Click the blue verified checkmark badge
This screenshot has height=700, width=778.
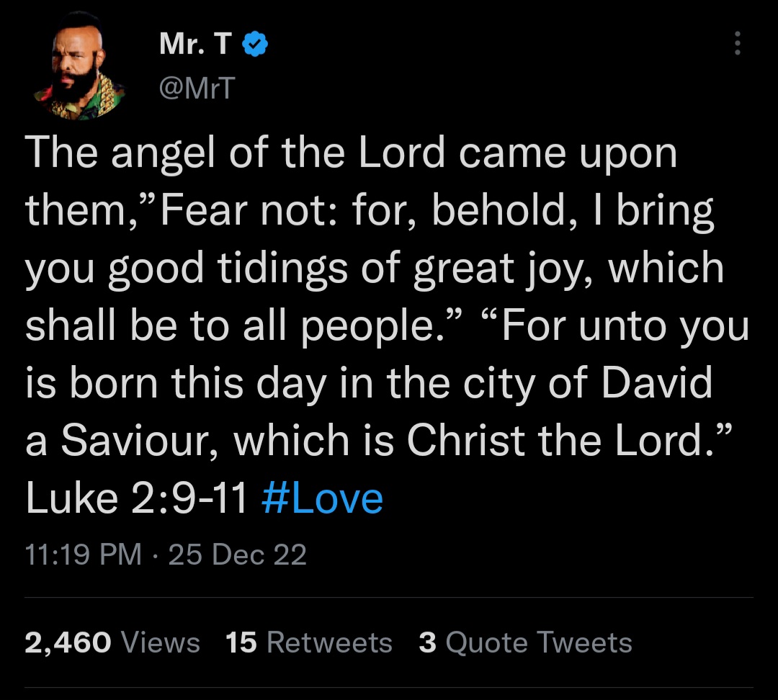(x=255, y=44)
